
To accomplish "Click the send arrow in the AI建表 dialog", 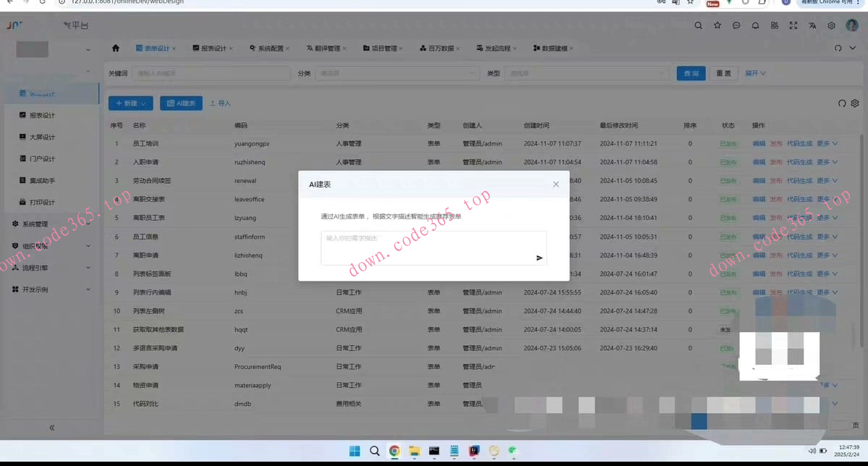I will click(x=539, y=257).
